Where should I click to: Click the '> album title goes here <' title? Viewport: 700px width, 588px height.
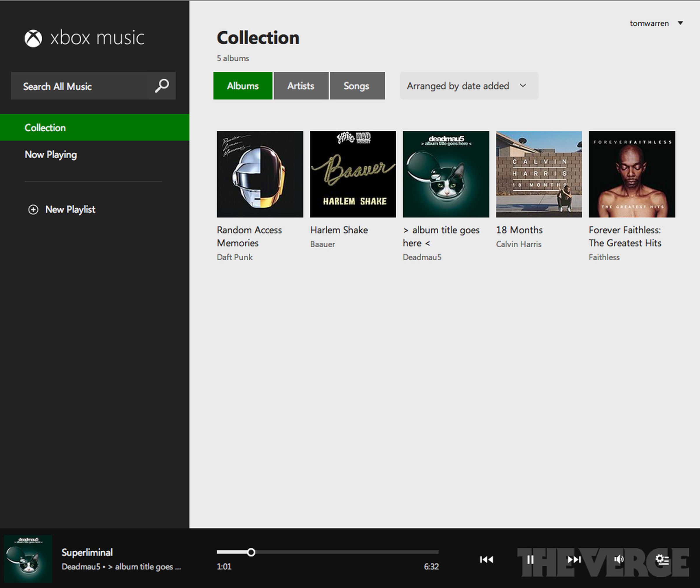(441, 236)
